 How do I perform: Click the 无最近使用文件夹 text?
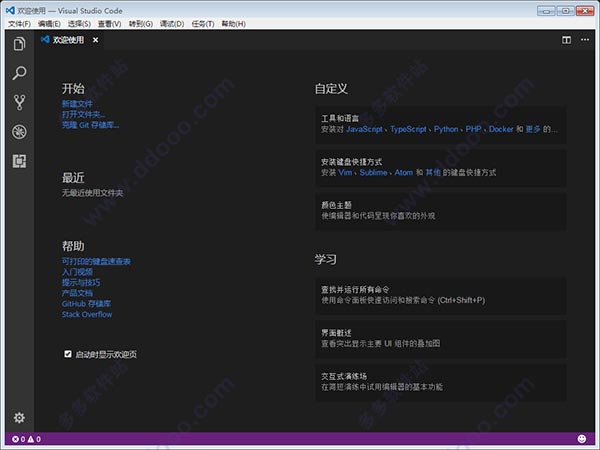click(x=93, y=193)
